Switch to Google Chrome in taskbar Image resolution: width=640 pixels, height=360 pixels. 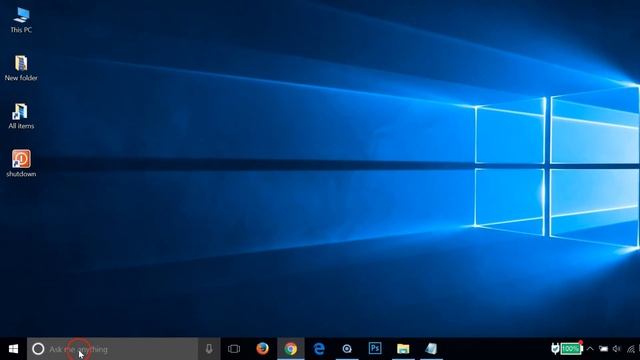[x=291, y=349]
